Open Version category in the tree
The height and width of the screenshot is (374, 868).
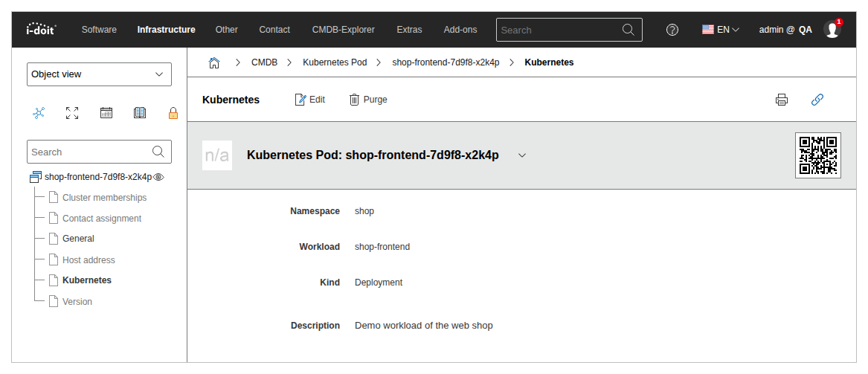pyautogui.click(x=77, y=302)
